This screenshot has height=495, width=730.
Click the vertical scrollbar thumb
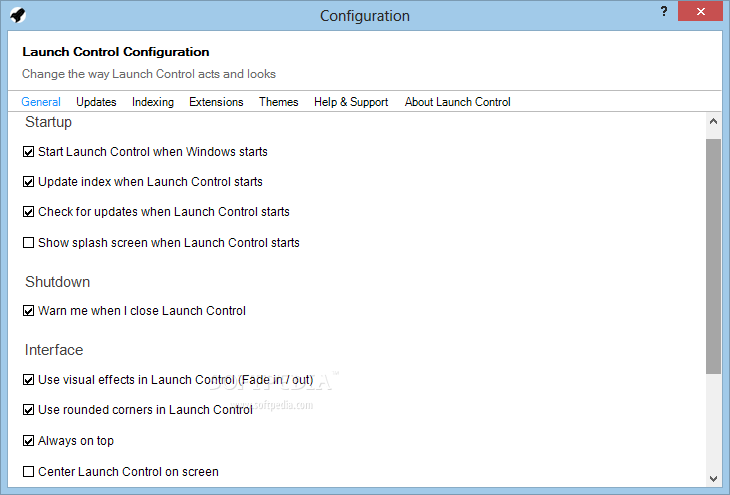point(713,256)
